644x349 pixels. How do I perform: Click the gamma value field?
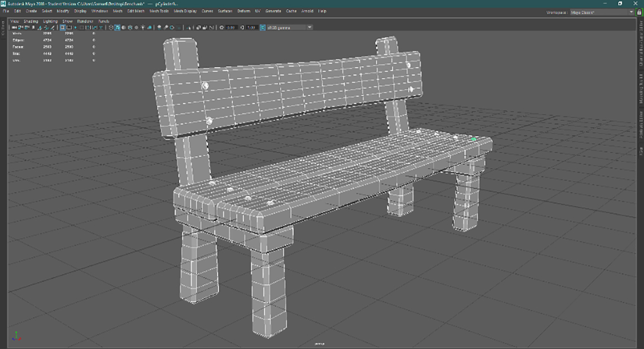[x=252, y=27]
